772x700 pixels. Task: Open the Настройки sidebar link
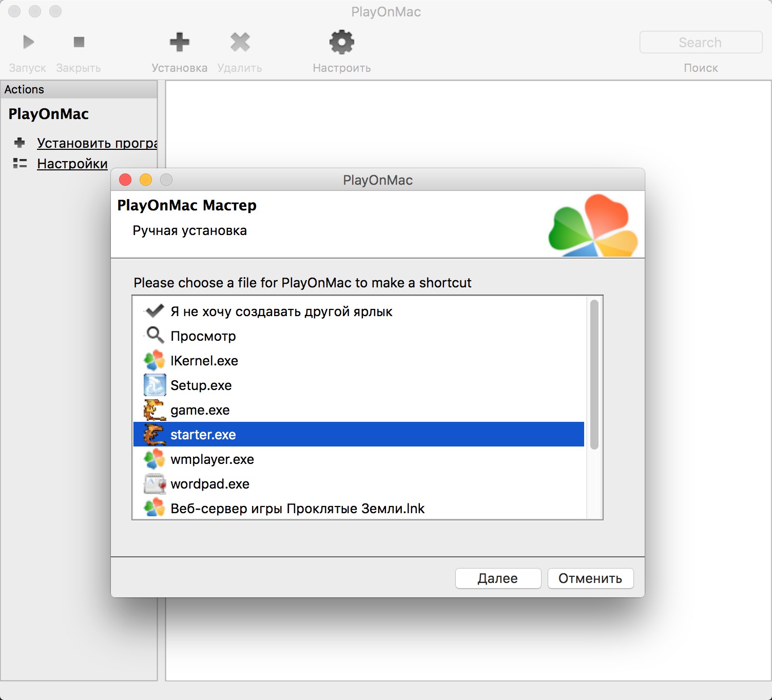(x=72, y=164)
